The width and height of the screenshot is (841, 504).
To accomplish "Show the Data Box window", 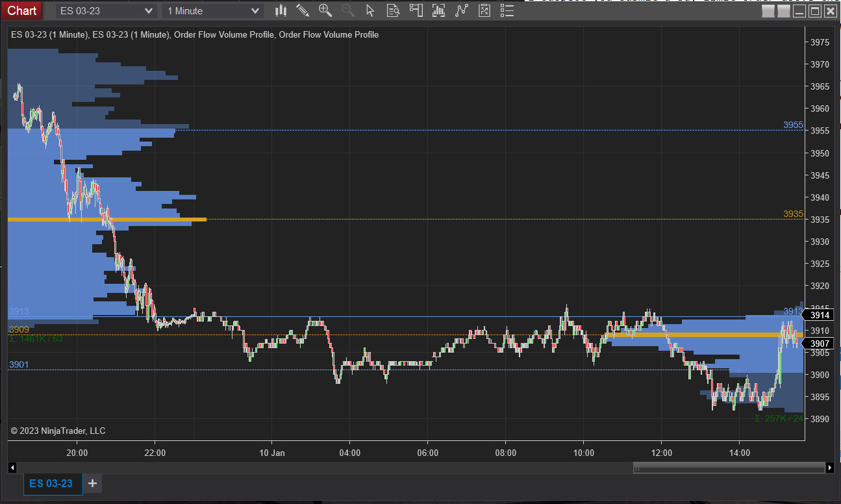I will 393,10.
